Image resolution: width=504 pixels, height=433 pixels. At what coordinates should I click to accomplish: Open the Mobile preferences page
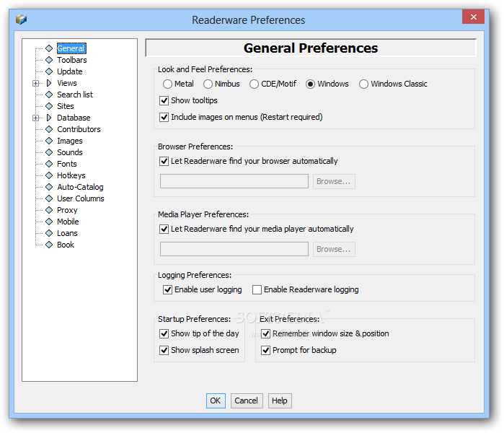(68, 222)
